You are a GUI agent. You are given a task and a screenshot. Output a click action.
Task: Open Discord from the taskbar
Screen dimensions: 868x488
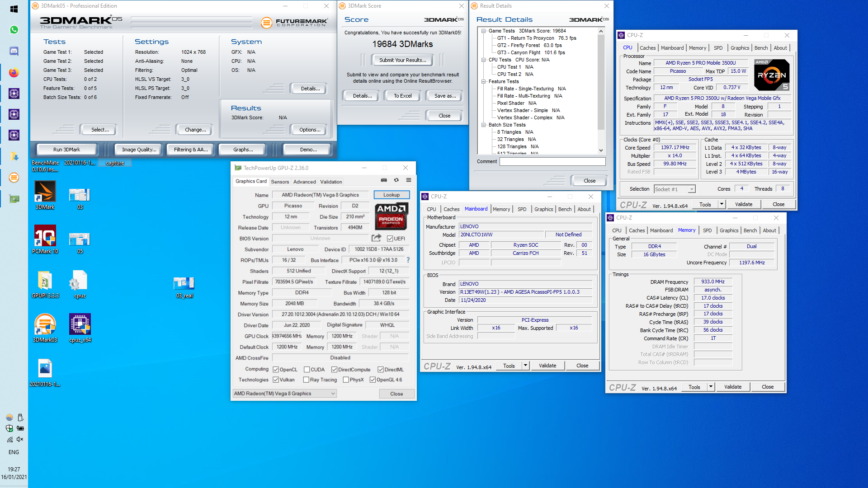point(14,51)
